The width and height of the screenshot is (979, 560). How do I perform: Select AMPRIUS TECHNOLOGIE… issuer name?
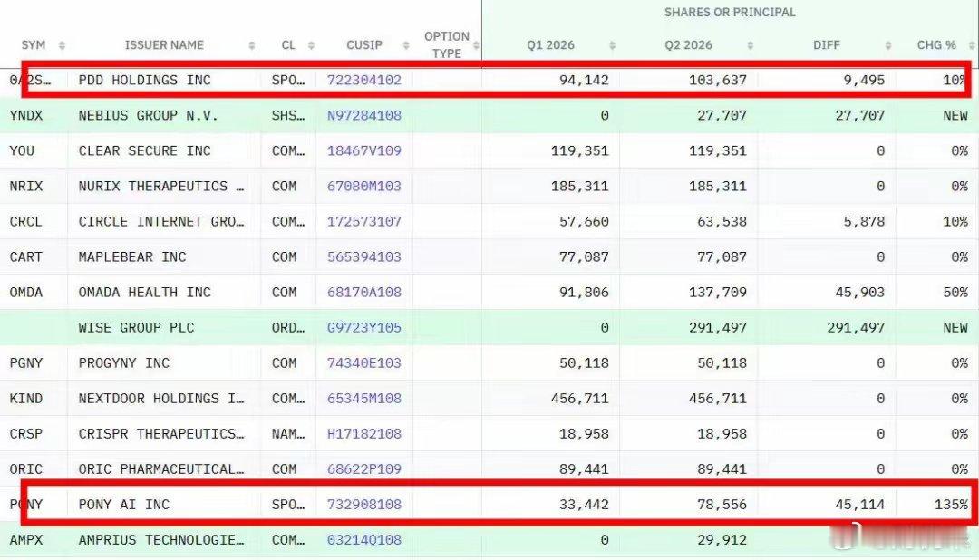161,540
